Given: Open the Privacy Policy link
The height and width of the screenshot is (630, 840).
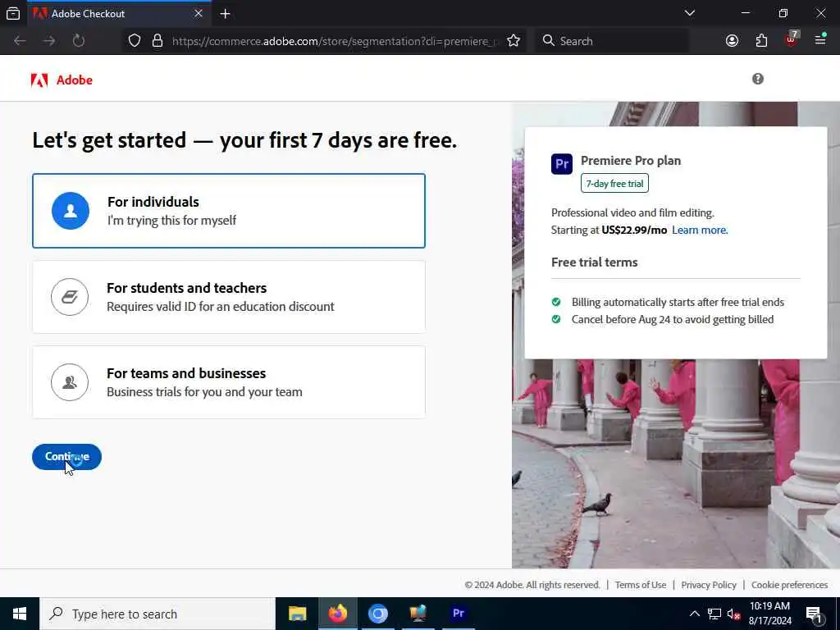Looking at the screenshot, I should click(x=709, y=585).
